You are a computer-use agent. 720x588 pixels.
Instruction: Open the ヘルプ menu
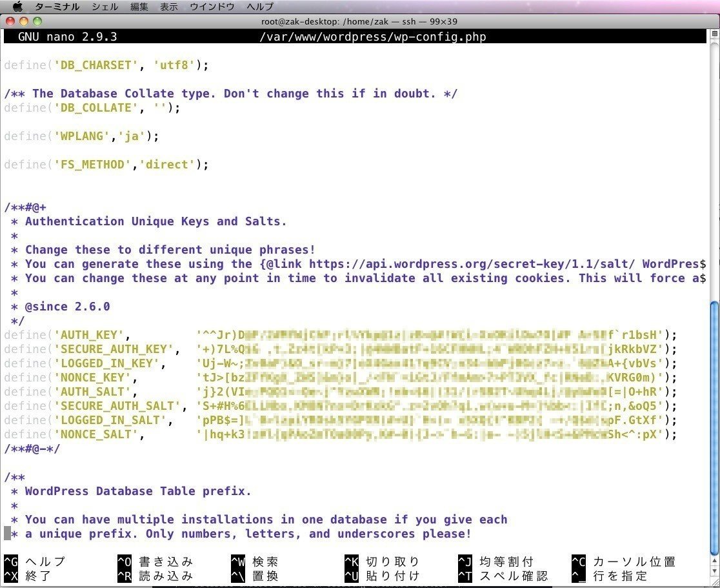260,7
